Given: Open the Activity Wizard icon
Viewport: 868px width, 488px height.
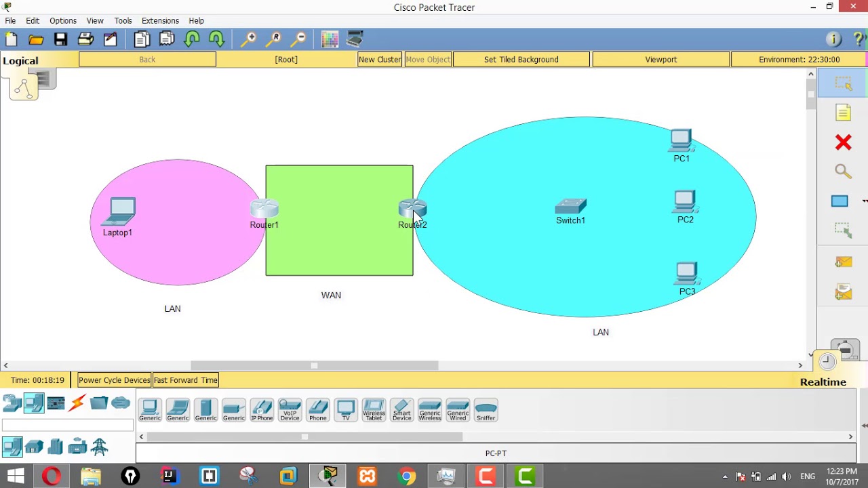Looking at the screenshot, I should point(111,39).
